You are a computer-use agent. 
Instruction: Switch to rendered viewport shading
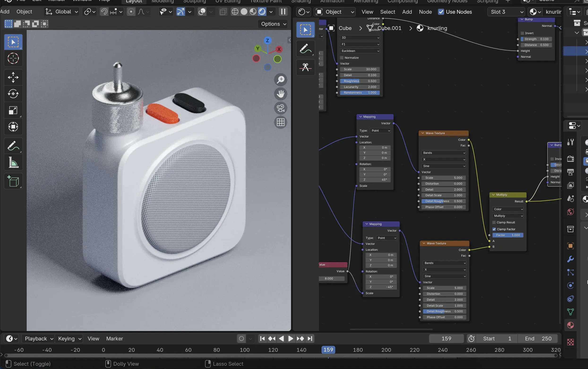[x=262, y=12]
